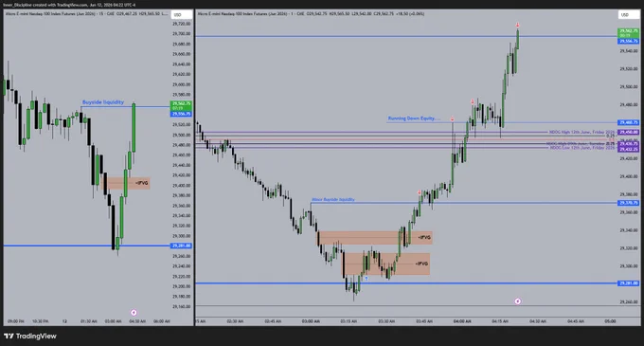Click the green 29,562.75 price label on the left chart

point(181,105)
